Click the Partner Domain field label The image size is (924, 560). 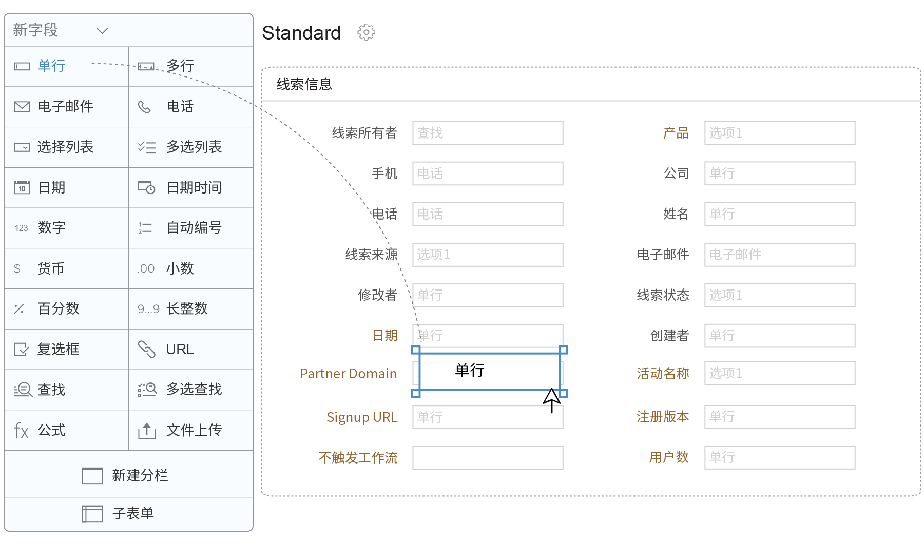pyautogui.click(x=348, y=374)
